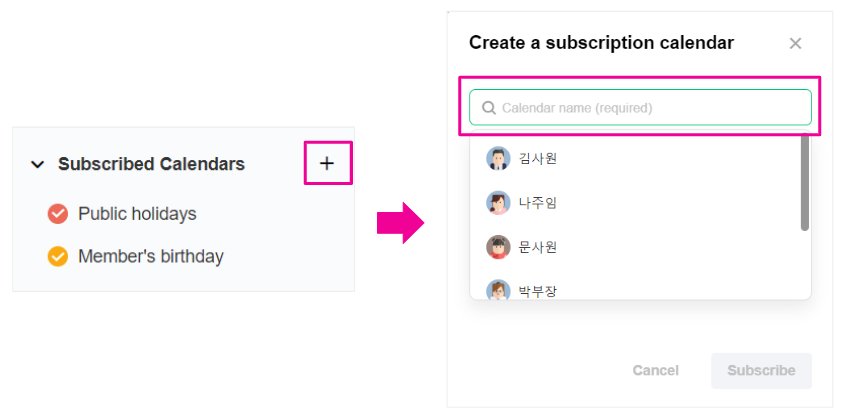The width and height of the screenshot is (844, 419).
Task: Click the member list scrollbar
Action: point(805,182)
